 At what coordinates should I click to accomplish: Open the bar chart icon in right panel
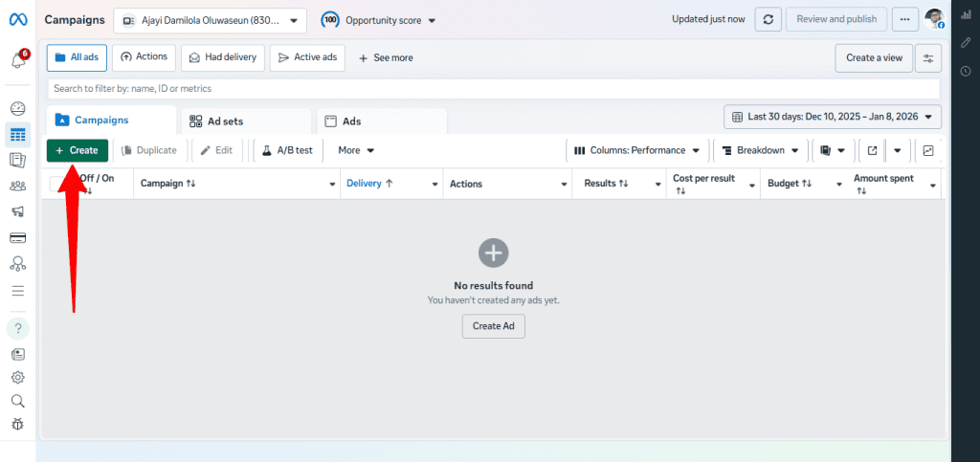click(x=966, y=14)
